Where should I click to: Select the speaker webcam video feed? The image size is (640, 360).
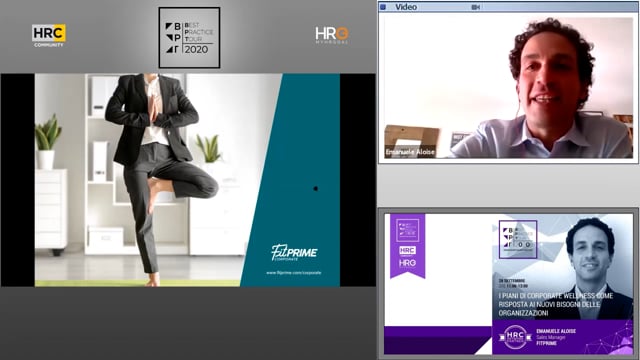coord(508,87)
